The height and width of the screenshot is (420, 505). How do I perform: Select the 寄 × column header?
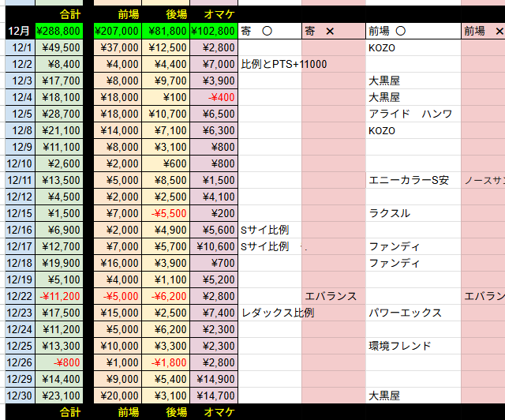[332, 31]
